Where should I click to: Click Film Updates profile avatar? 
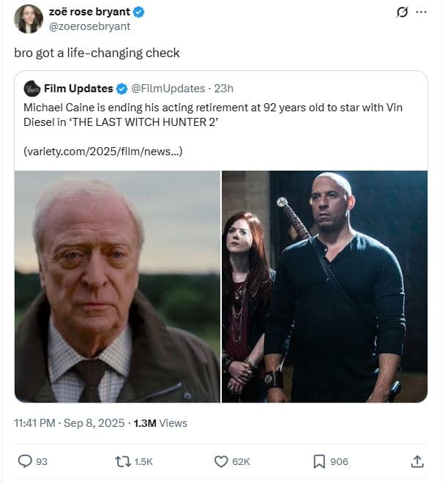point(31,89)
